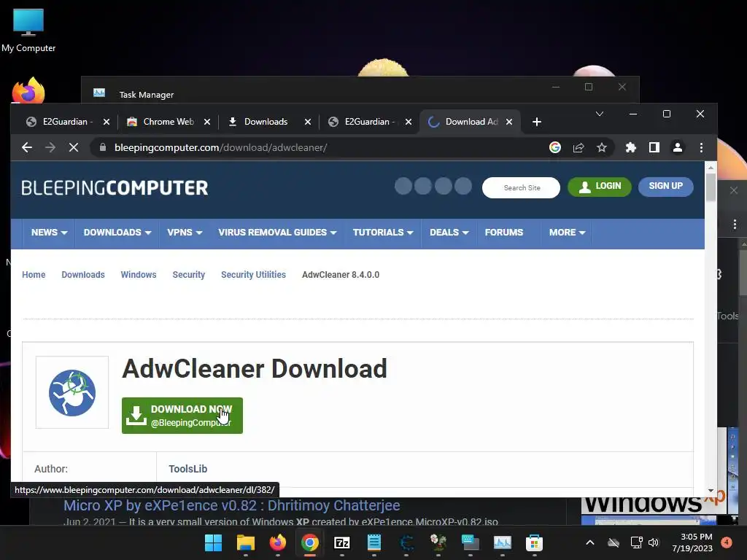Click the scrollbar down arrow
This screenshot has height=560, width=747.
pyautogui.click(x=711, y=490)
